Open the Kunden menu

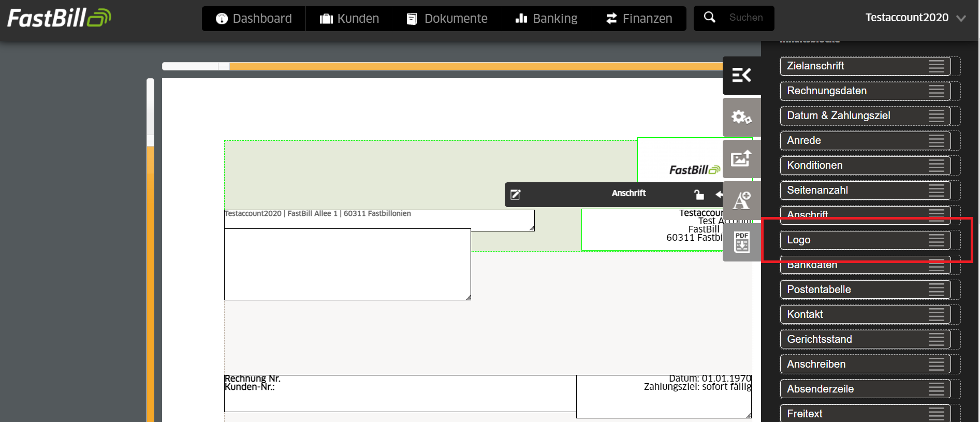click(349, 19)
